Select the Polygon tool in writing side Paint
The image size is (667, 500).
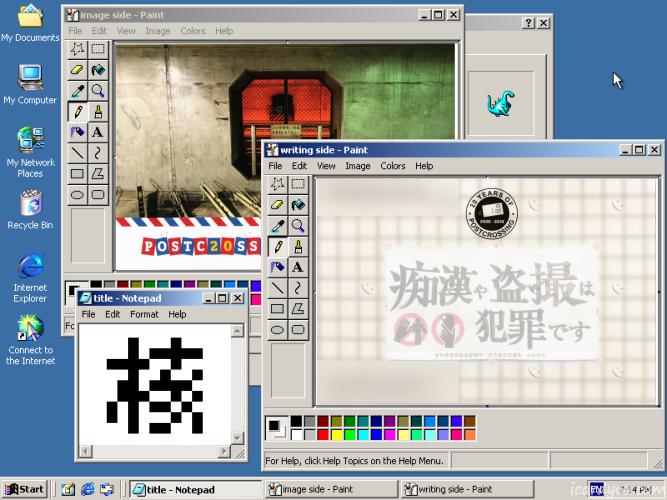[298, 309]
